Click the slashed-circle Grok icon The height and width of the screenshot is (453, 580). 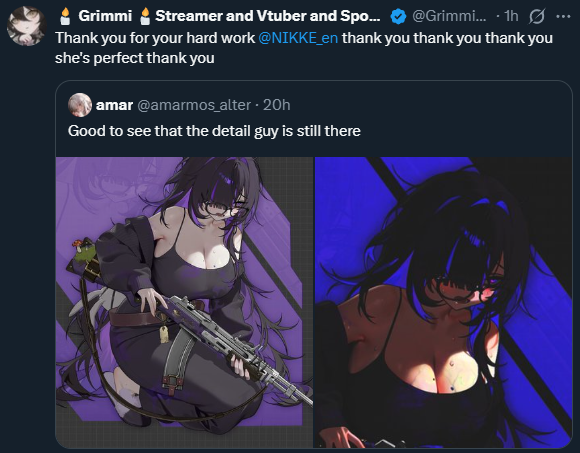coord(537,16)
